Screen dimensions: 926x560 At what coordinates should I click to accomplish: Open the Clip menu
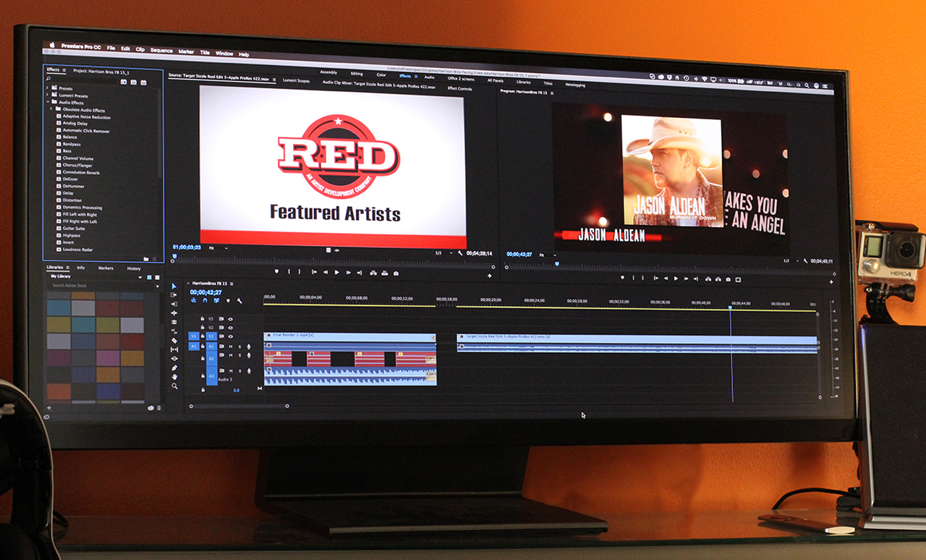(x=140, y=49)
